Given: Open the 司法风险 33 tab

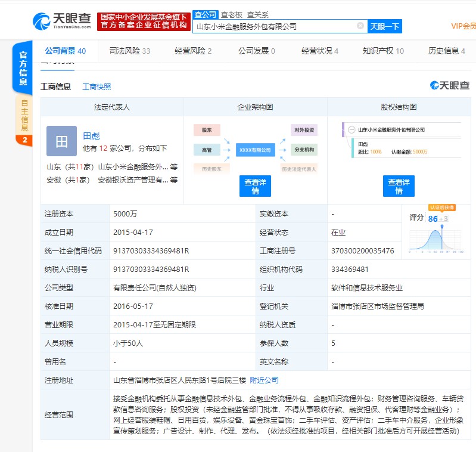Looking at the screenshot, I should coord(130,51).
